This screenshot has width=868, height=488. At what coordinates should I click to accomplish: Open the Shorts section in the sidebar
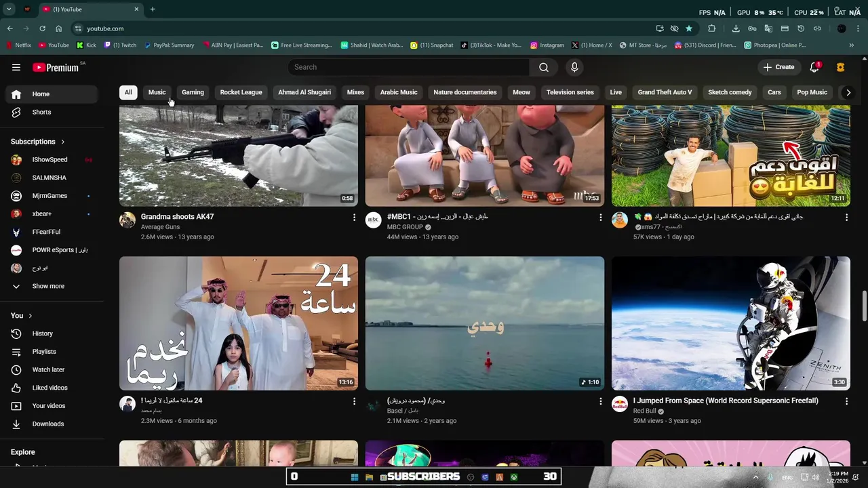52,112
